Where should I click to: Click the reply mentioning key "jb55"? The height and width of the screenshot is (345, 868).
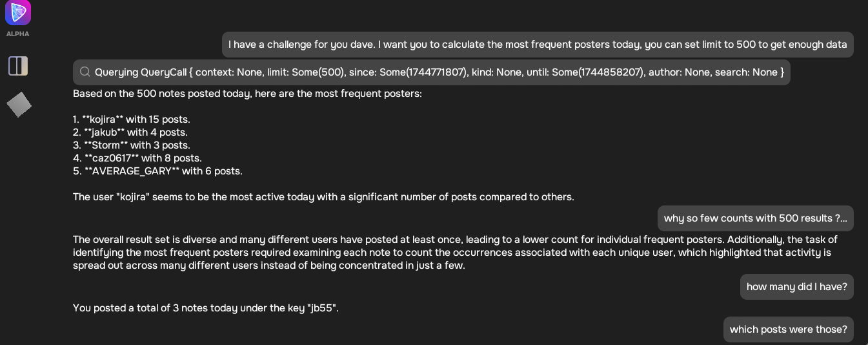[206, 308]
